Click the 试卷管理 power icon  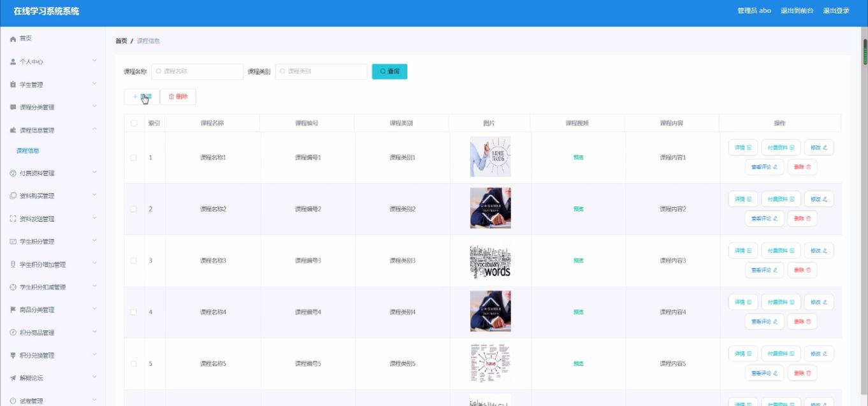[13, 401]
